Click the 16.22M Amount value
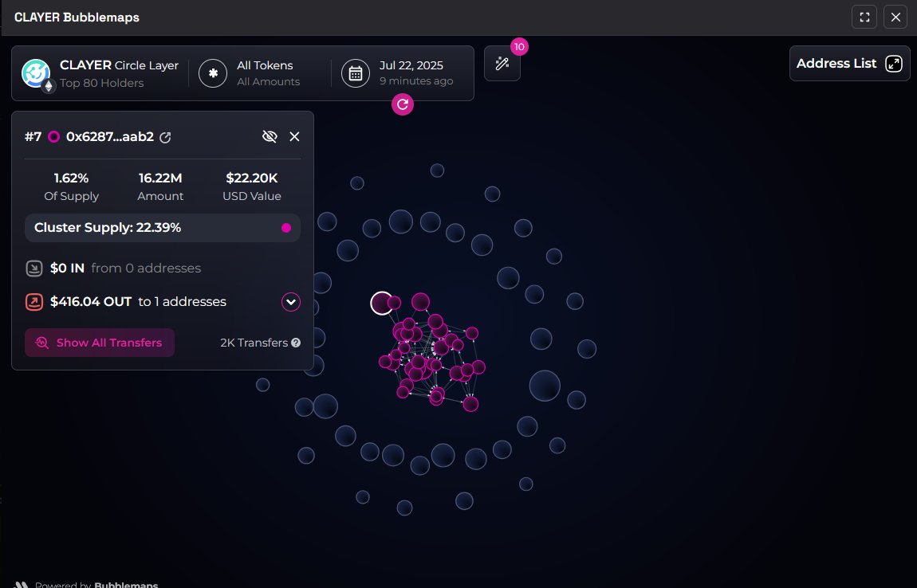Screen dimensions: 917x588 [160, 178]
